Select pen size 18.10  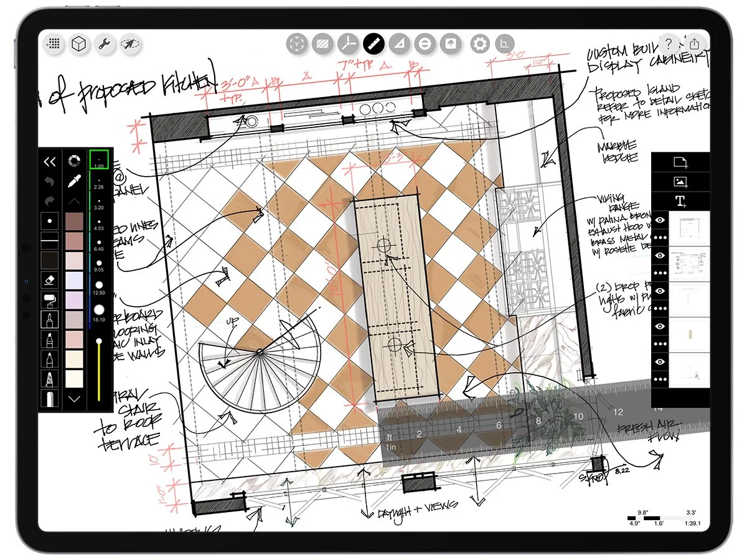99,312
